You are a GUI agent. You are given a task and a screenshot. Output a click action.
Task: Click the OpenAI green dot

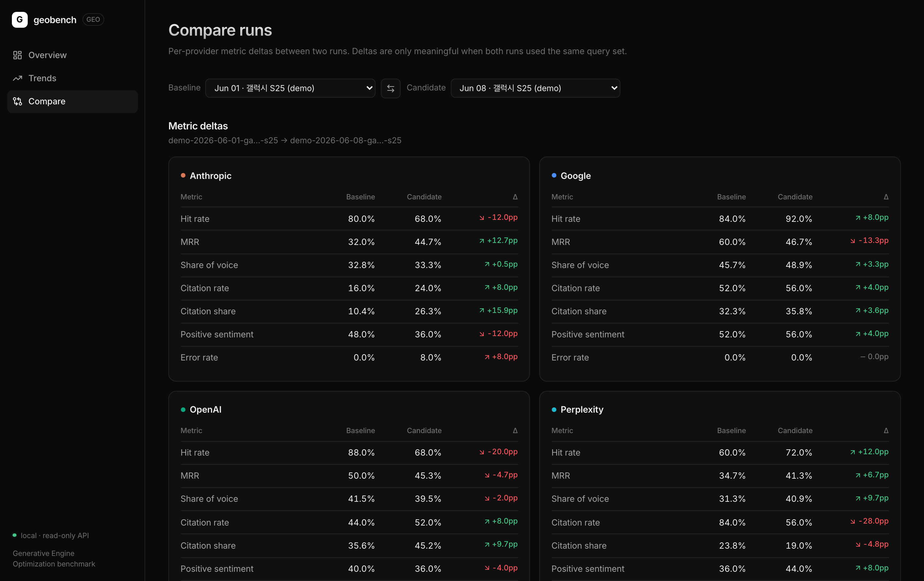183,409
